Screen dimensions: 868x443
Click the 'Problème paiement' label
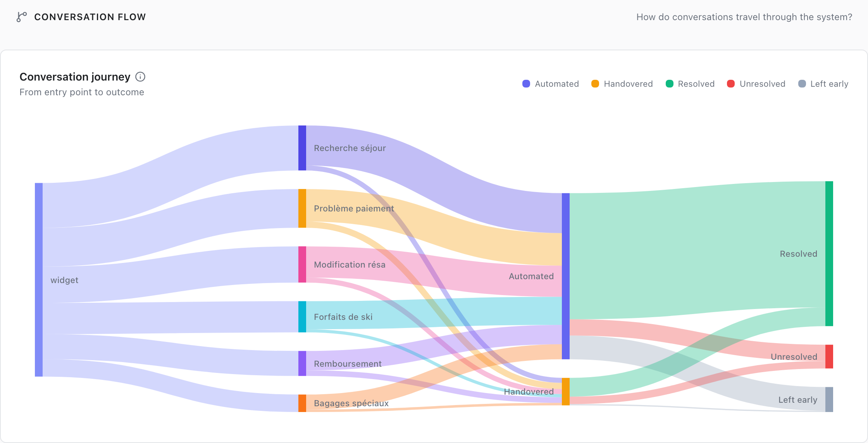tap(354, 208)
